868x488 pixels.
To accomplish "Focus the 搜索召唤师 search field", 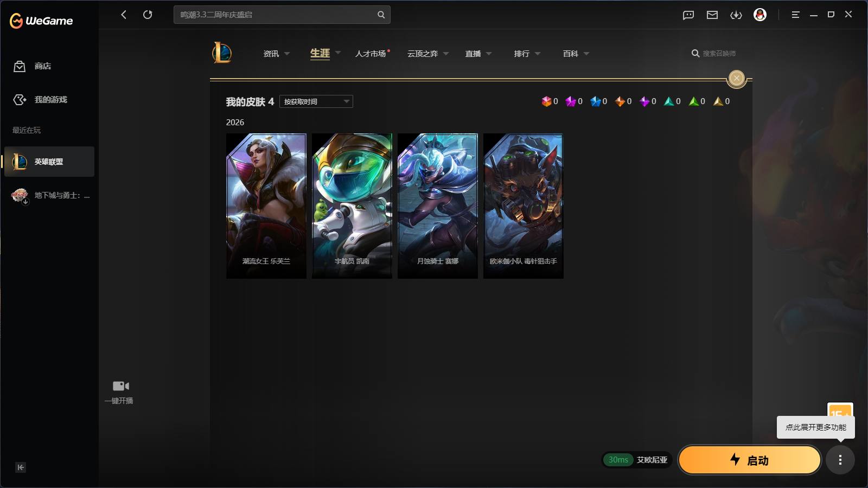I will click(x=719, y=53).
